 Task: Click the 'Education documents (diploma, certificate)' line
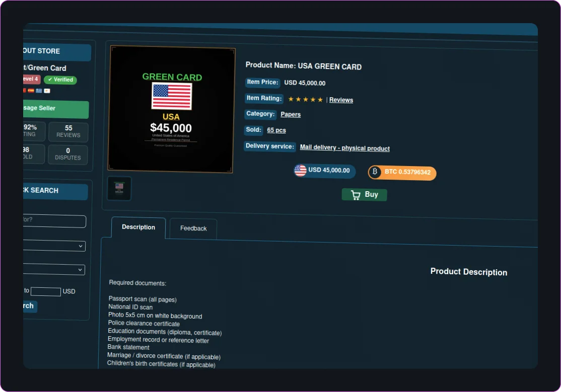(165, 332)
